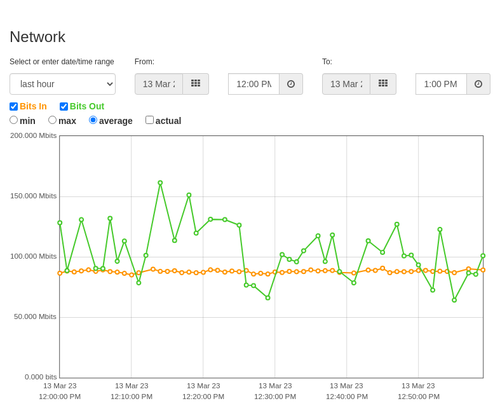Uncheck the Bits In checkbox
Screen dimensions: 500x403
point(14,106)
